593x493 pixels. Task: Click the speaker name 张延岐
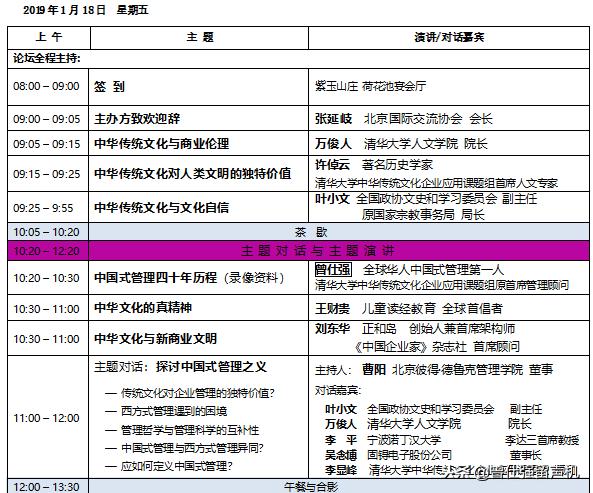pos(333,119)
